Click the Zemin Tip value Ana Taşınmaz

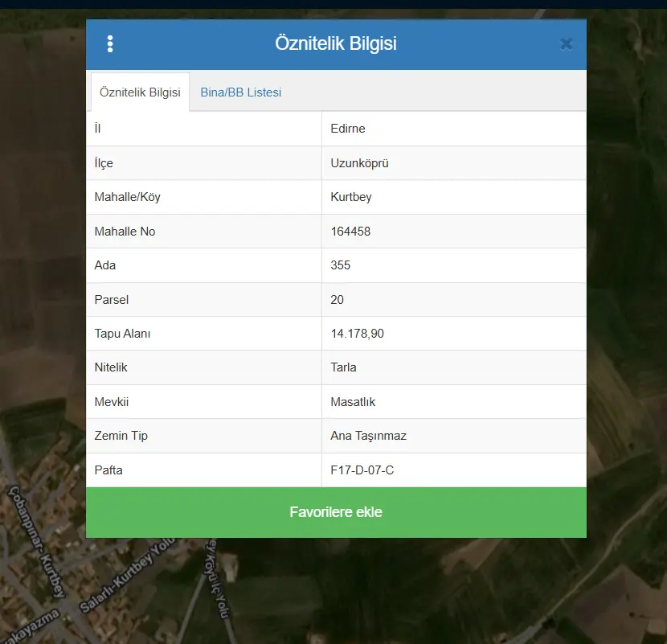[x=368, y=436]
